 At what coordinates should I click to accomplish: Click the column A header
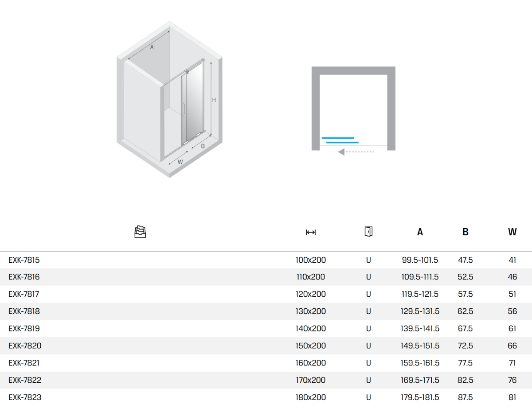click(420, 232)
